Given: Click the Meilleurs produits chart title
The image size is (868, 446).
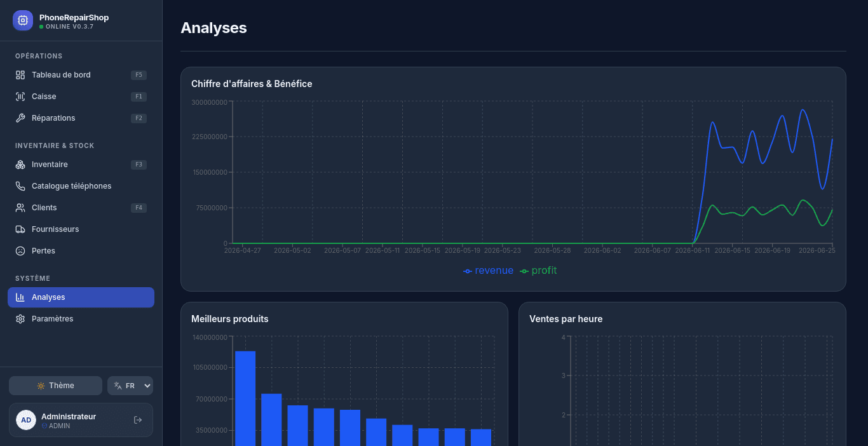Looking at the screenshot, I should pyautogui.click(x=230, y=319).
